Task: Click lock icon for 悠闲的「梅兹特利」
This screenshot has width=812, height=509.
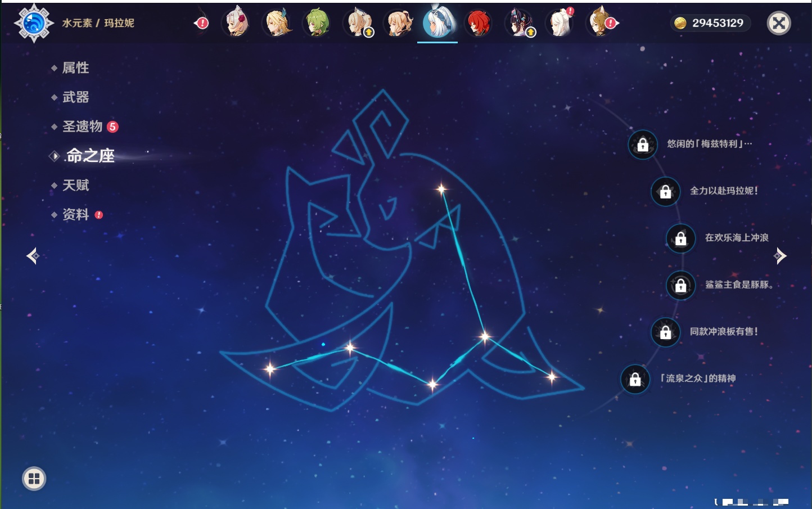Action: [643, 145]
